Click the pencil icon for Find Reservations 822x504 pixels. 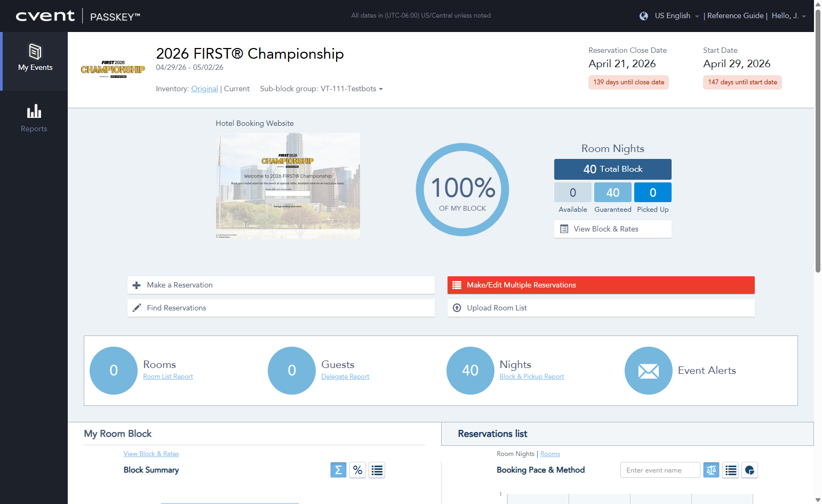pyautogui.click(x=137, y=308)
